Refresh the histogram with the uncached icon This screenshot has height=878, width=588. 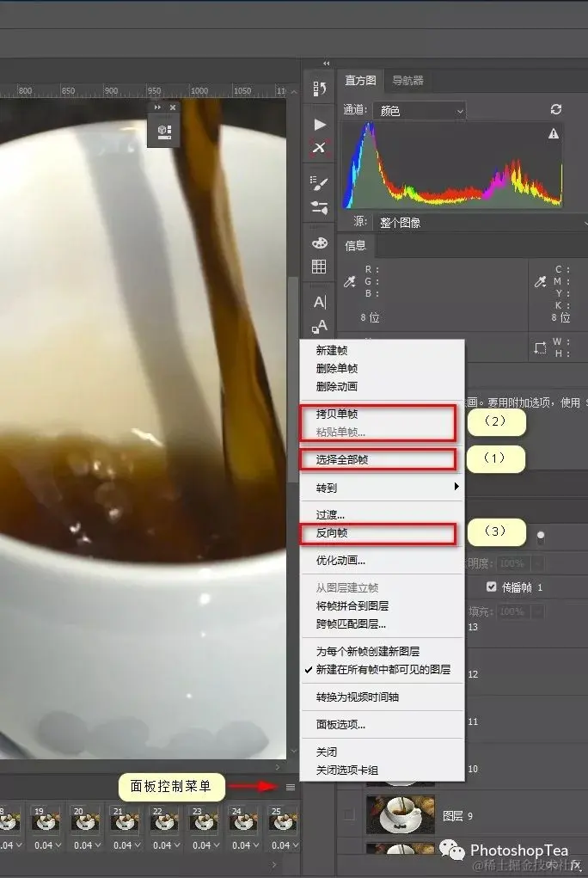tap(555, 110)
